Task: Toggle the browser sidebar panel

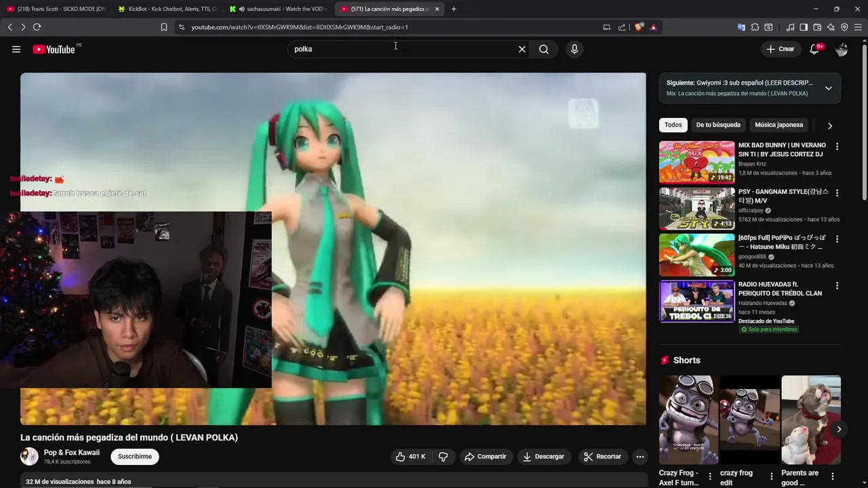Action: (x=804, y=27)
